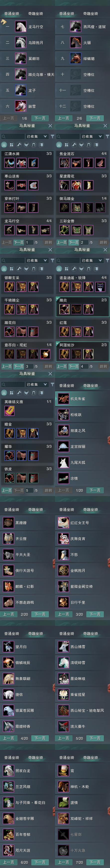
Task: Switch to 奇趣坐骑 tab above 机关朱雀
Action: pos(91,385)
